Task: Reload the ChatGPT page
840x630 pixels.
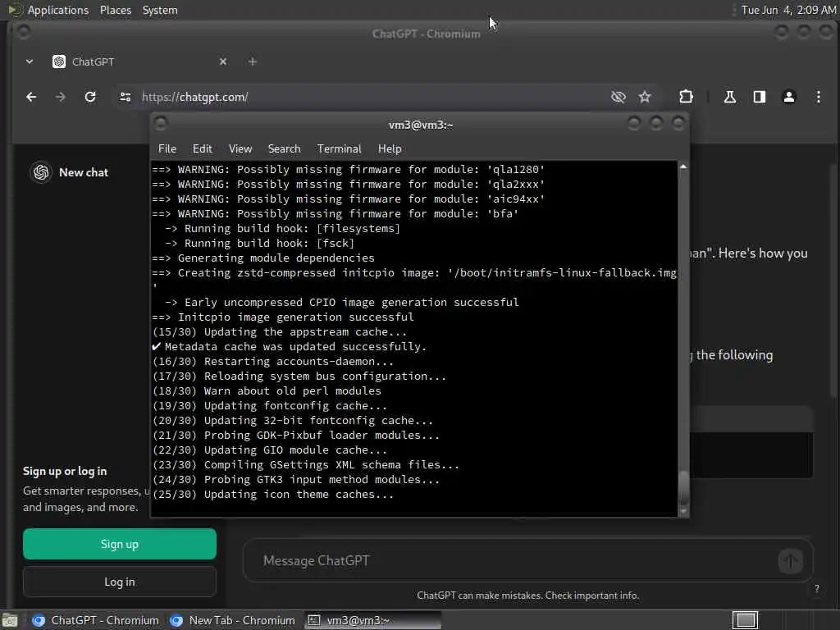Action: (90, 97)
